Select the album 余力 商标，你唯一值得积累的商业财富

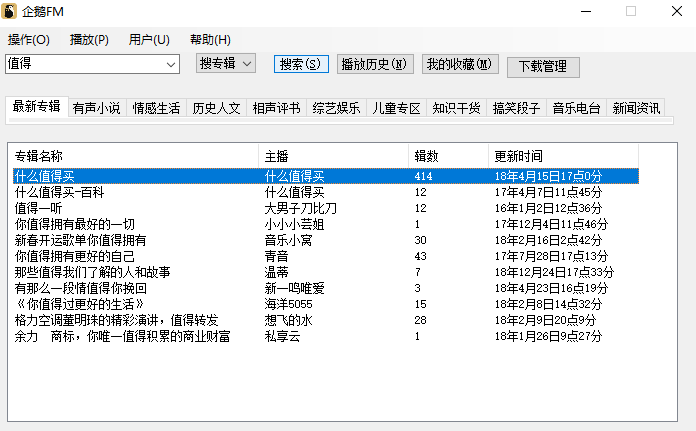click(x=122, y=336)
